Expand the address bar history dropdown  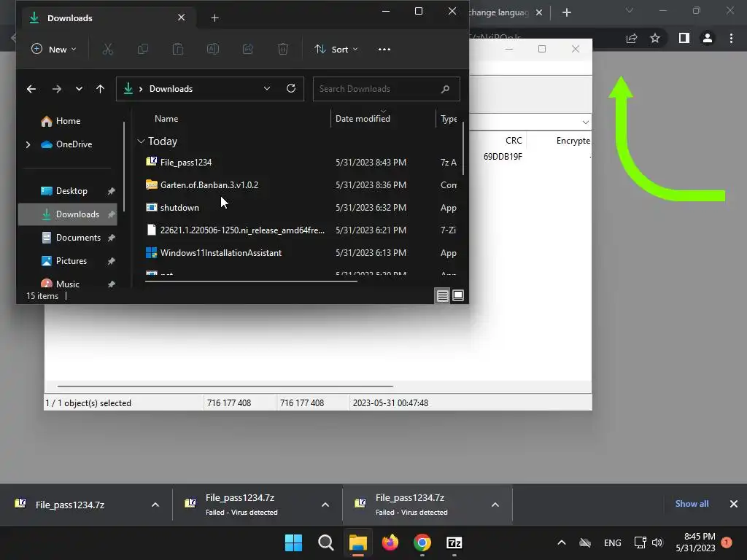[267, 88]
